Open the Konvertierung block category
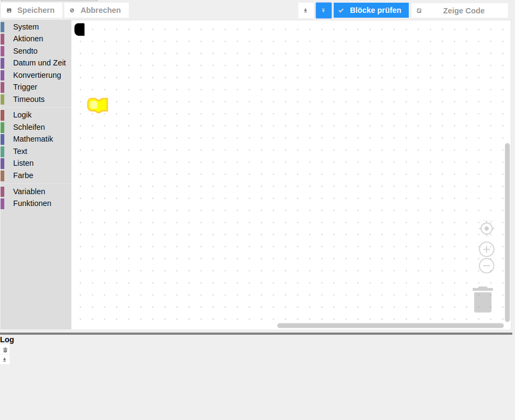Image resolution: width=515 pixels, height=420 pixels. 36,75
